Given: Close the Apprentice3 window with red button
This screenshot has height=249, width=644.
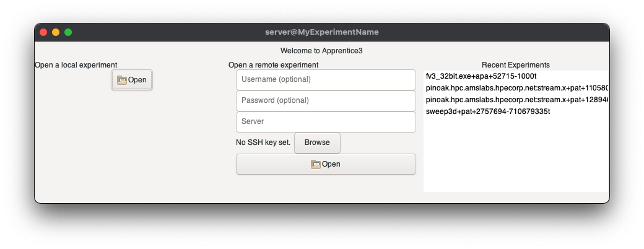Looking at the screenshot, I should point(43,32).
